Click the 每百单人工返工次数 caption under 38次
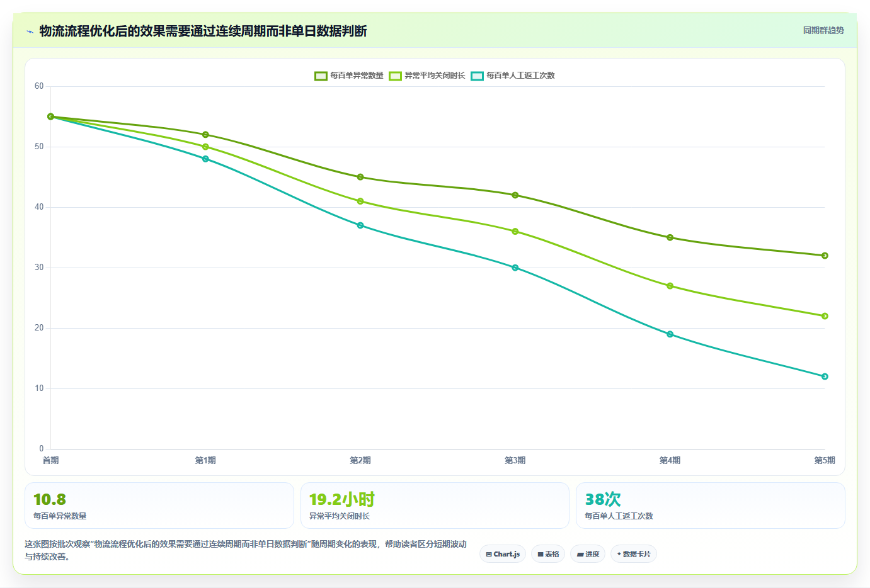Image resolution: width=870 pixels, height=588 pixels. pyautogui.click(x=619, y=516)
